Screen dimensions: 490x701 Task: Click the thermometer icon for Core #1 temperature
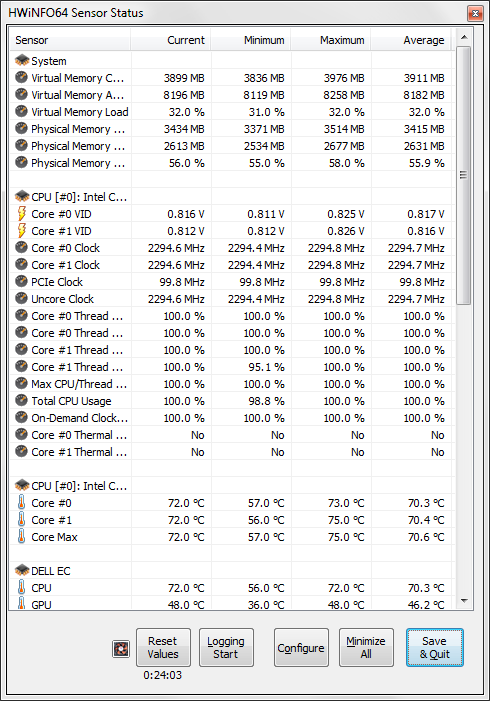(21, 519)
